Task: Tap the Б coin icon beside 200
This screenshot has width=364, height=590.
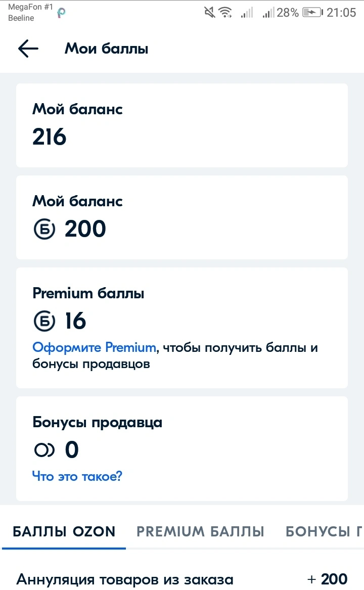Action: (x=44, y=229)
